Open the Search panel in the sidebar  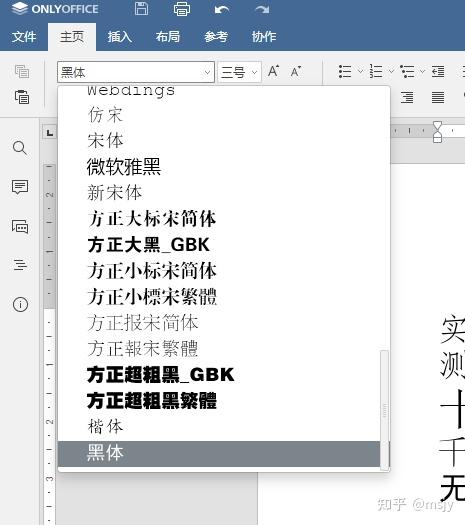click(x=20, y=148)
